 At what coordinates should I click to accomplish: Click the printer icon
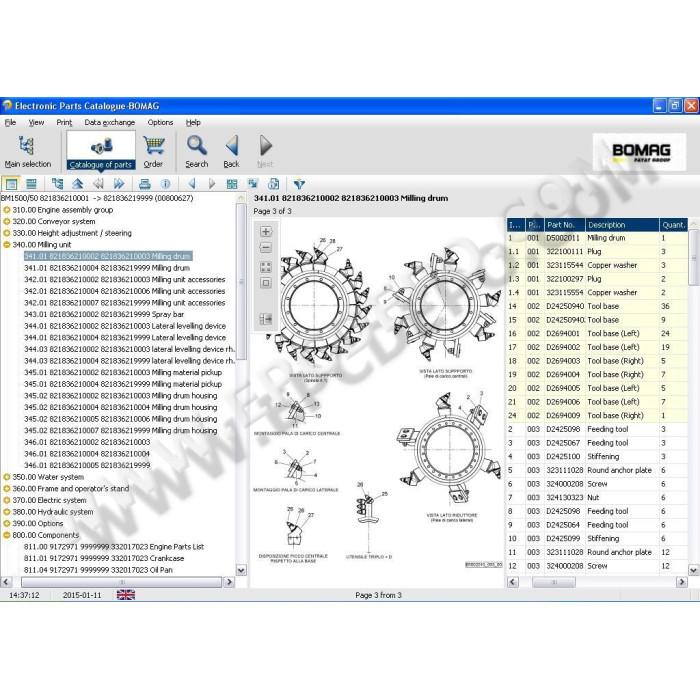coord(145,183)
